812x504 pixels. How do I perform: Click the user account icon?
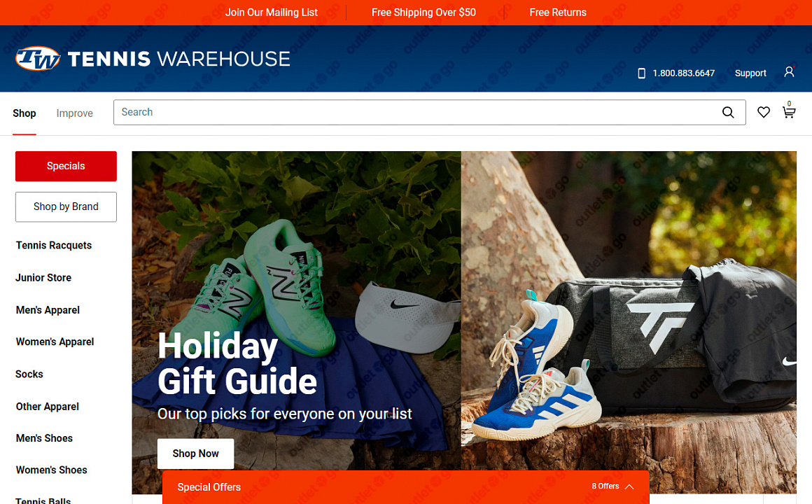click(789, 72)
